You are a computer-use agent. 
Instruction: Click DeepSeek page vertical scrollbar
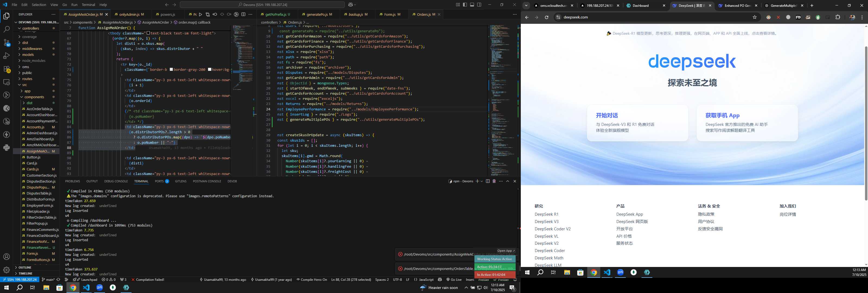(866, 123)
